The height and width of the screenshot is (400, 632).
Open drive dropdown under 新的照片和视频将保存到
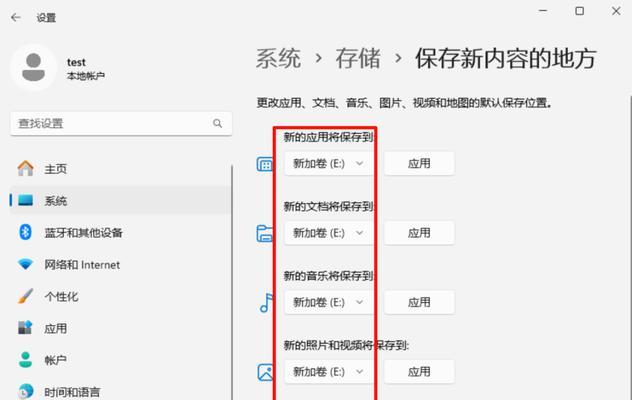(x=329, y=371)
